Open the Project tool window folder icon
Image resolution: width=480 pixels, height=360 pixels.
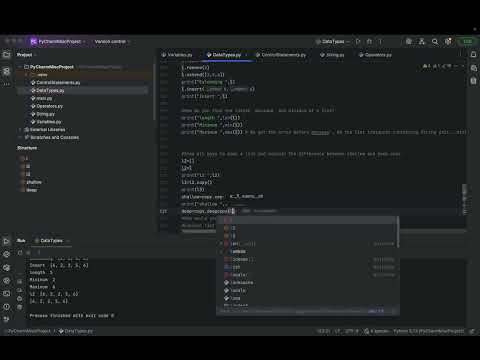click(6, 55)
